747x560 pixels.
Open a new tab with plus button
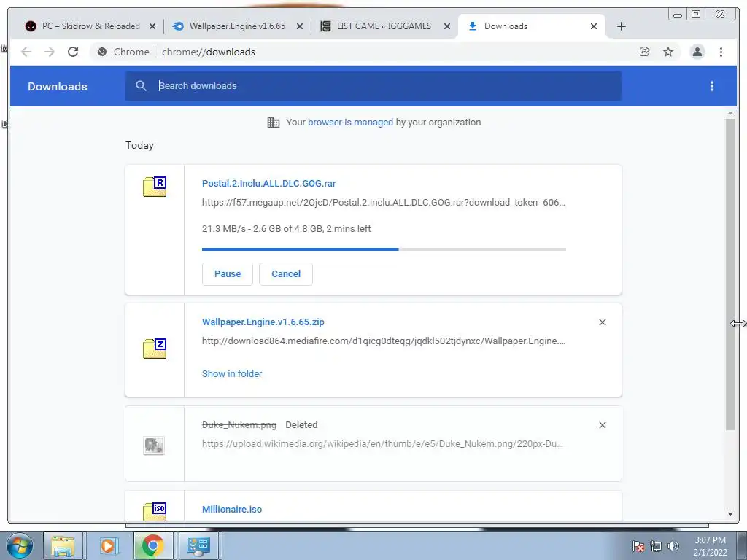[622, 26]
